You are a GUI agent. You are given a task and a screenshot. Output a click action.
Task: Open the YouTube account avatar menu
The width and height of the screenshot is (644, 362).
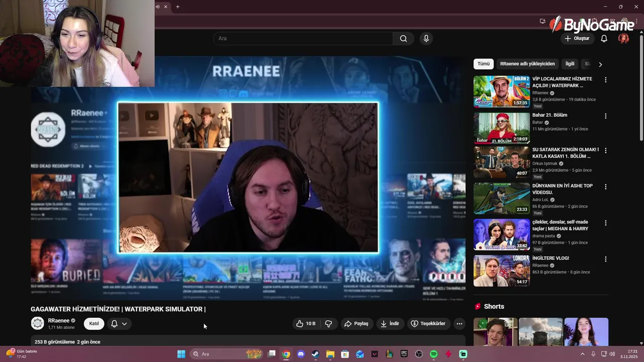pos(623,38)
